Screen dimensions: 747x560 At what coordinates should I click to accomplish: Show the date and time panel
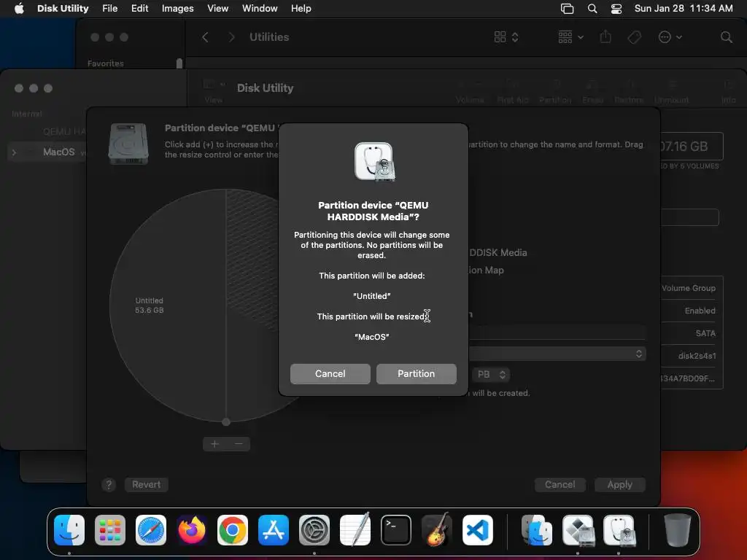683,8
